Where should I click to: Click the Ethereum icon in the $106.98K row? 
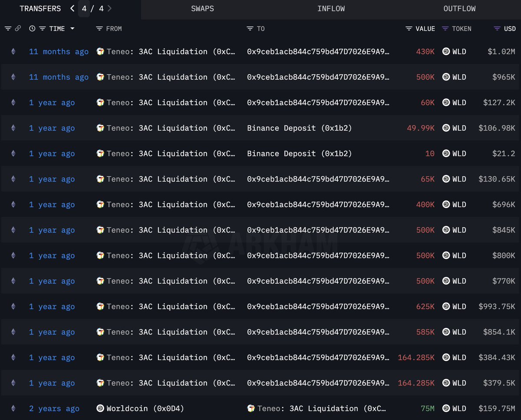click(x=13, y=128)
